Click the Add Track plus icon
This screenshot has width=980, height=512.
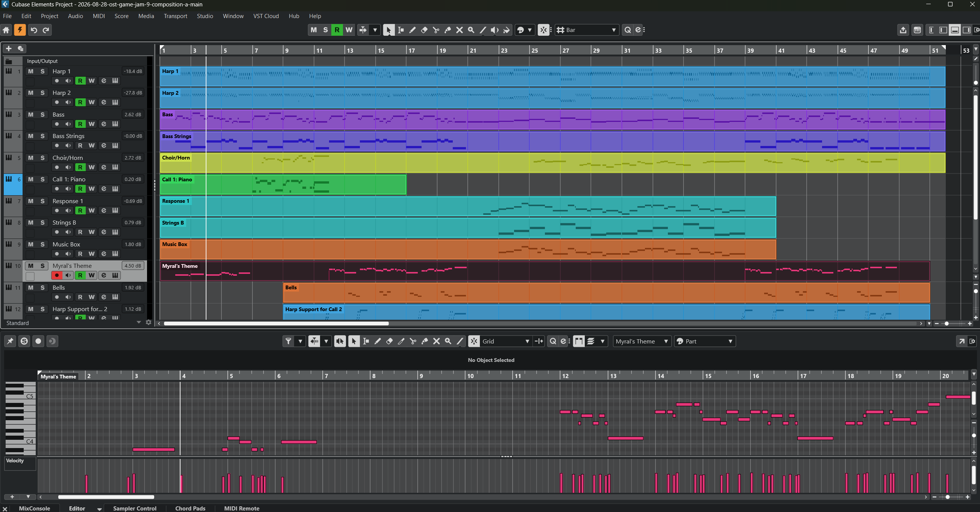(x=9, y=49)
